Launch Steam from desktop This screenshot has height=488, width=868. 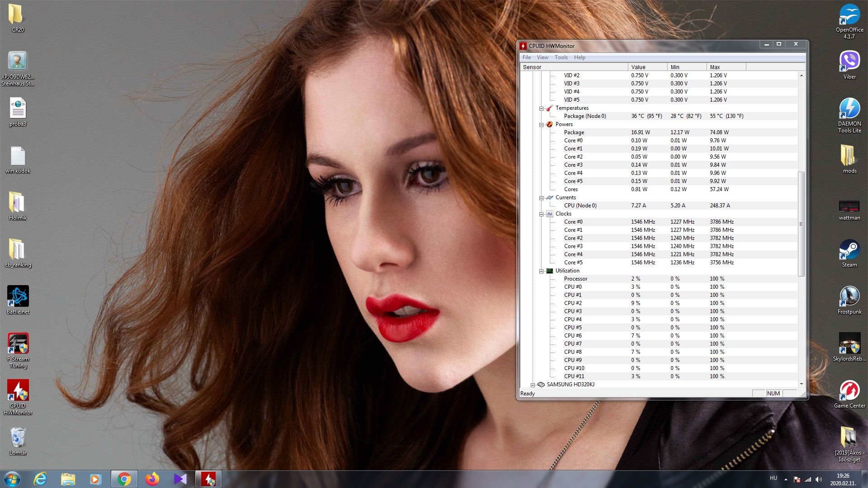point(849,253)
